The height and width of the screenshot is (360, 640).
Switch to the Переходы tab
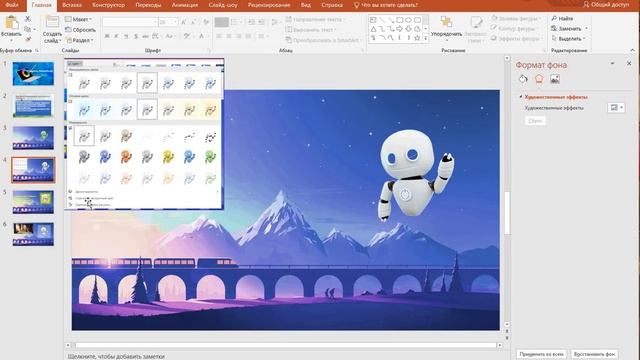pos(147,5)
